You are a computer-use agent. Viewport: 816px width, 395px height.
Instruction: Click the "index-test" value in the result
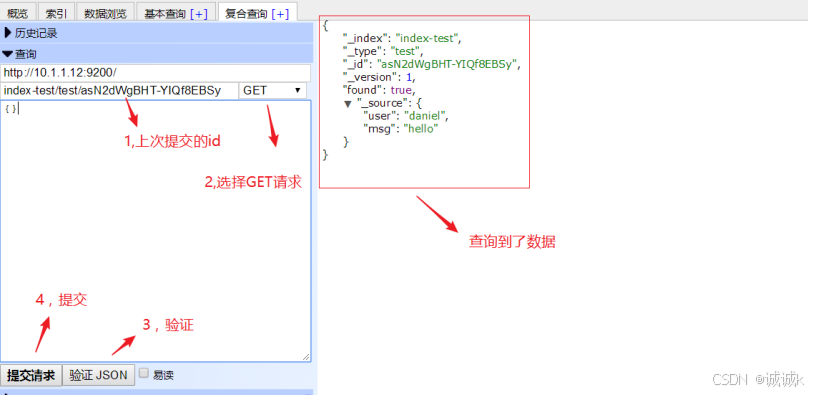pos(427,38)
